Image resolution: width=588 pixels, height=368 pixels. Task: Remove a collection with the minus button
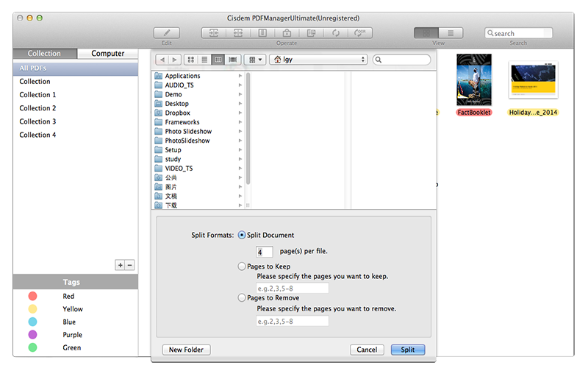(130, 265)
